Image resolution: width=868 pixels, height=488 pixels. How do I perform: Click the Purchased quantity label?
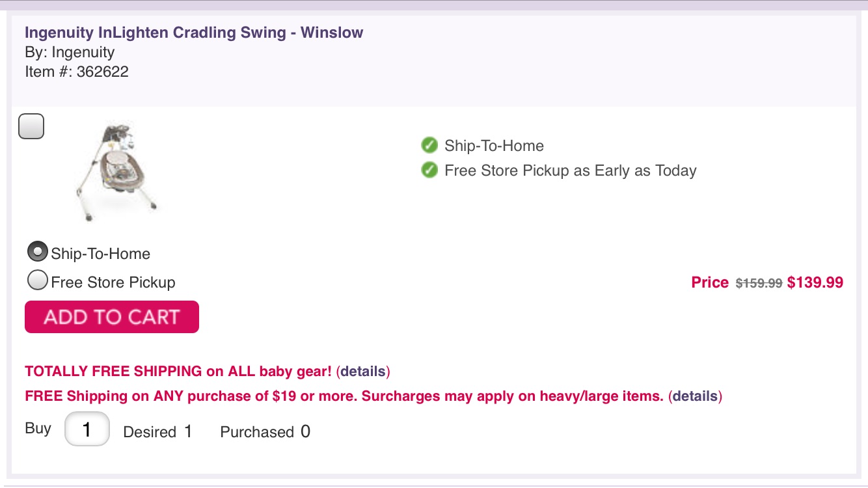click(257, 432)
